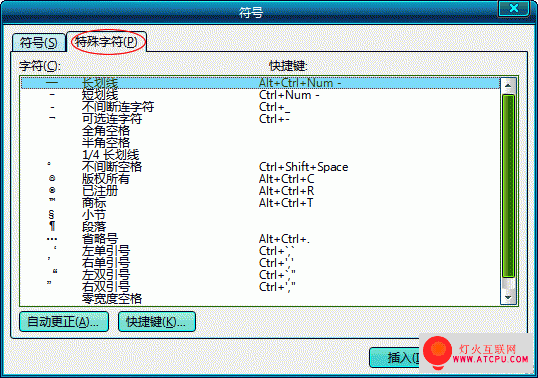Click the 插入 insert button
This screenshot has height=378, width=538.
[395, 358]
